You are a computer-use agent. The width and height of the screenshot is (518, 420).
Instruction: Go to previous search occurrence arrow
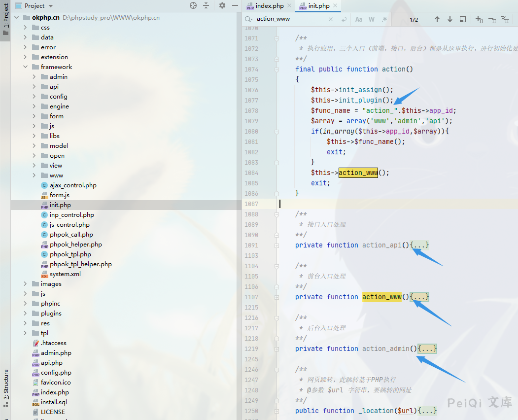click(x=437, y=19)
